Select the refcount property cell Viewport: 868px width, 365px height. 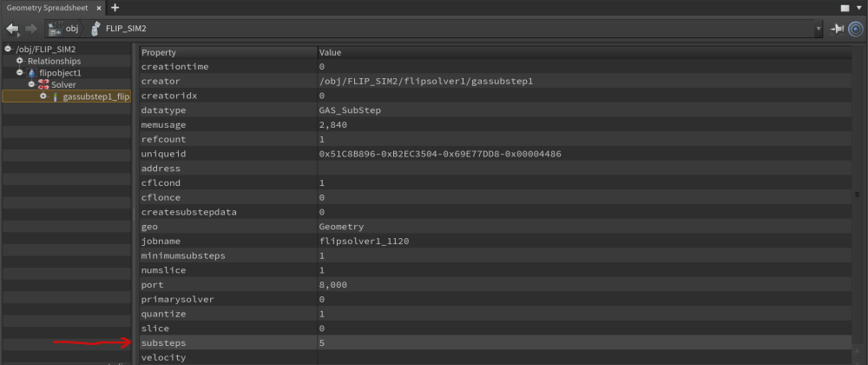coord(228,139)
